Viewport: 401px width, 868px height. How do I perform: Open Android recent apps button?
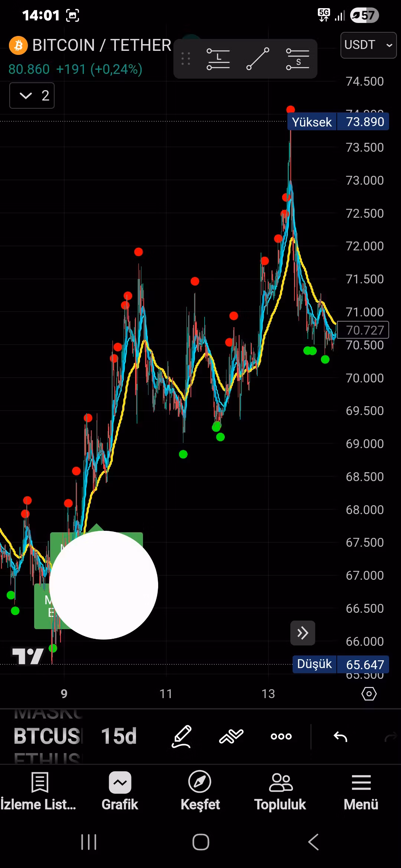point(89,842)
